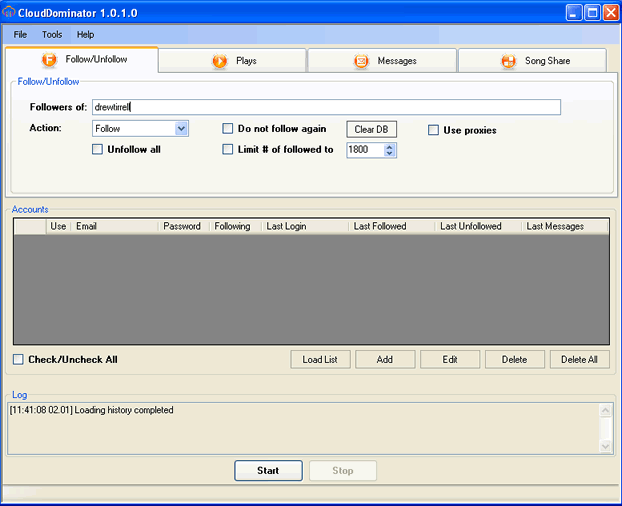Screen dimensions: 622x506
Task: Click the Stop button
Action: pos(343,471)
